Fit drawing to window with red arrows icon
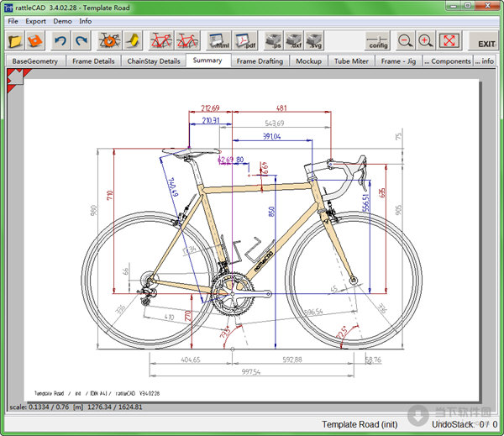This screenshot has width=504, height=436. pyautogui.click(x=449, y=41)
